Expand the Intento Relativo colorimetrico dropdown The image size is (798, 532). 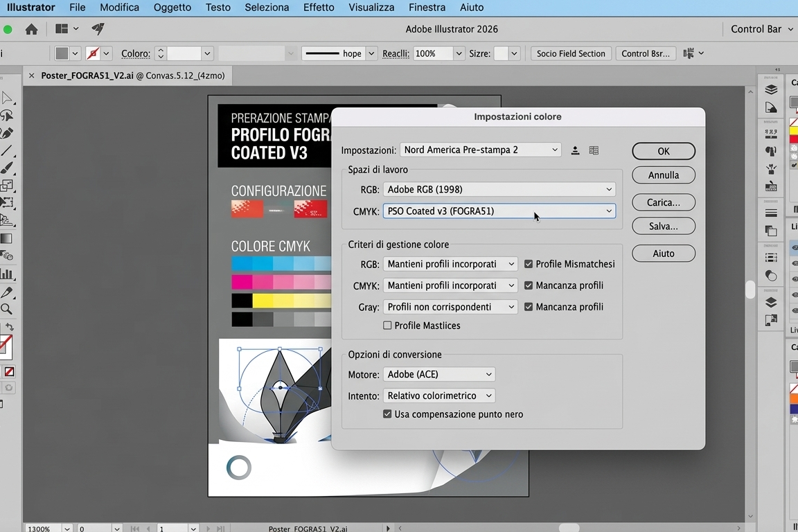click(x=439, y=396)
